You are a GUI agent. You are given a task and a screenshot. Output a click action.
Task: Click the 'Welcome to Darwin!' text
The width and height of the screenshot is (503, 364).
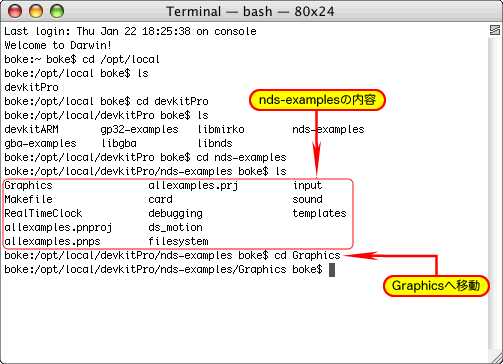click(58, 45)
